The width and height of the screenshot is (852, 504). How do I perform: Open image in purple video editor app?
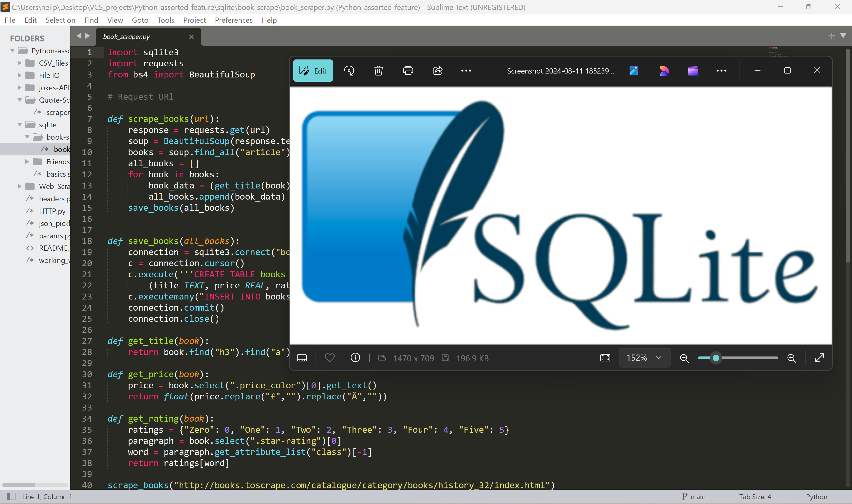click(x=693, y=71)
